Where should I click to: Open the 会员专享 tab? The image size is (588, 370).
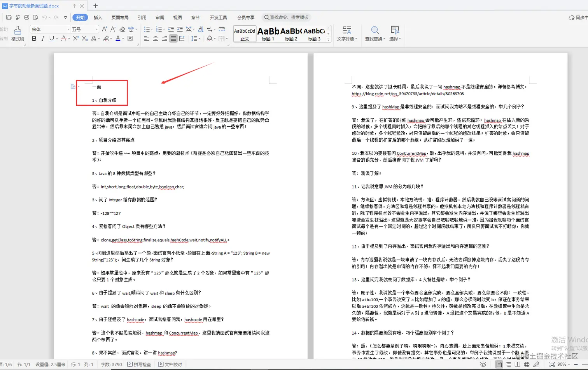pyautogui.click(x=246, y=17)
